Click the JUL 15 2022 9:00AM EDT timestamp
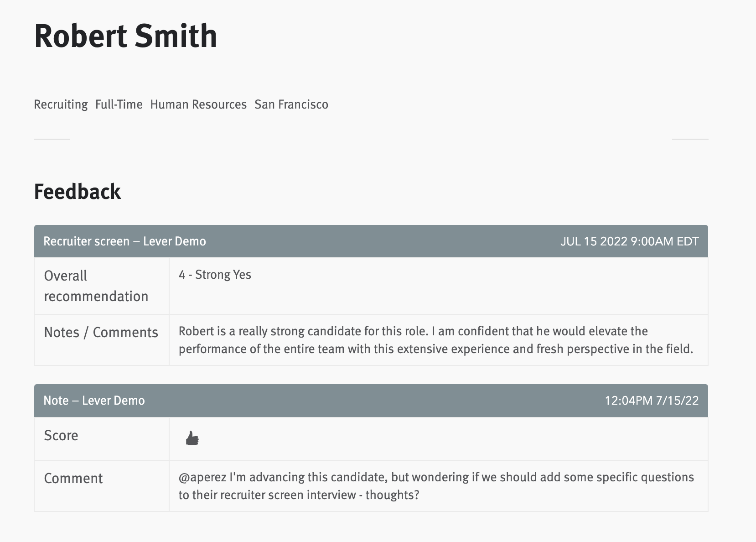The height and width of the screenshot is (542, 756). tap(629, 241)
